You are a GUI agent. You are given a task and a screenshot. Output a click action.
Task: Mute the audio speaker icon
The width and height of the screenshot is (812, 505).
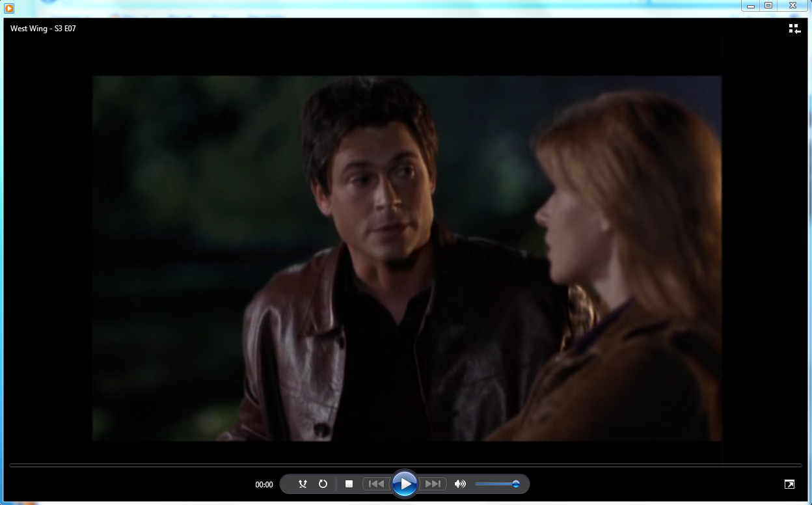tap(460, 484)
